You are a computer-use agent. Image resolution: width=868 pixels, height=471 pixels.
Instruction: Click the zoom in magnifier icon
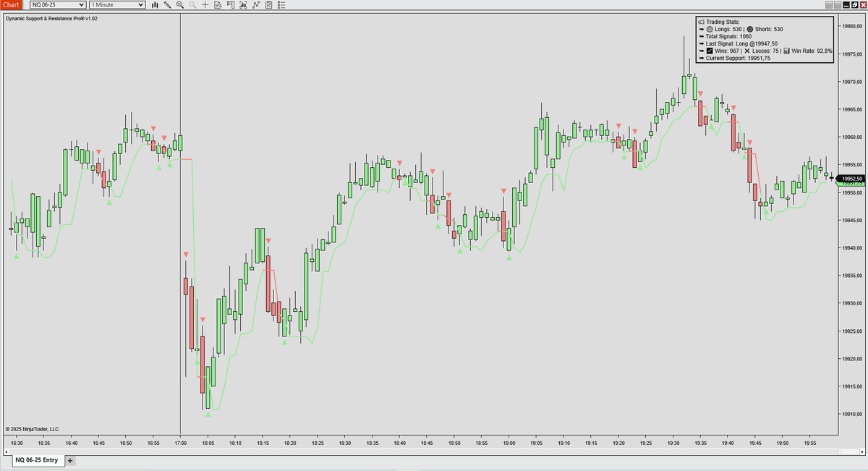[x=180, y=5]
